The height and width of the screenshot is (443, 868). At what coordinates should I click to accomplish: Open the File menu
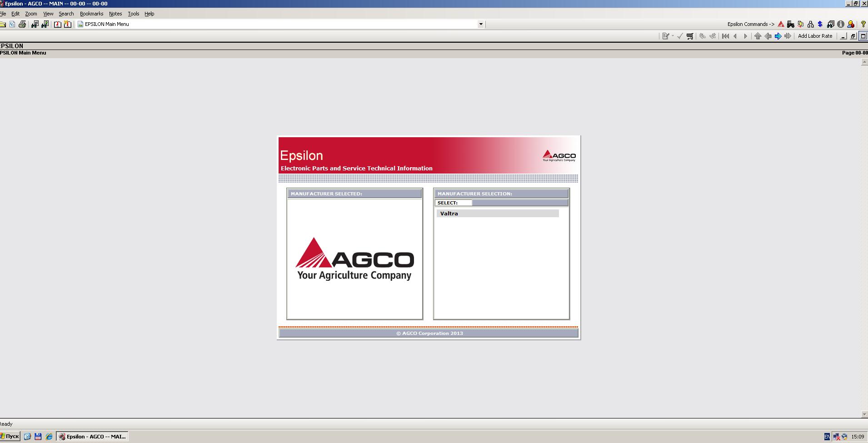pos(3,14)
